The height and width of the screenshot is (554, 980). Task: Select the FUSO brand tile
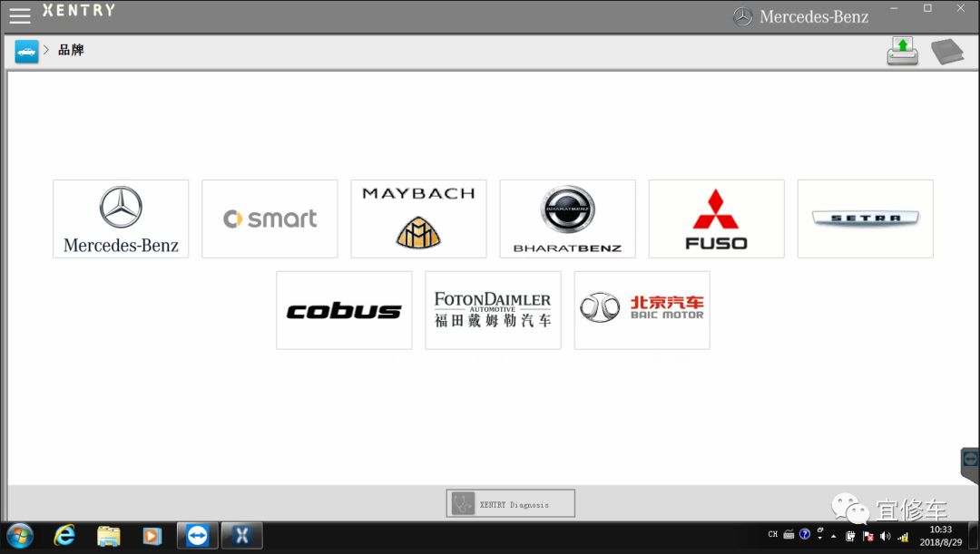click(x=716, y=219)
